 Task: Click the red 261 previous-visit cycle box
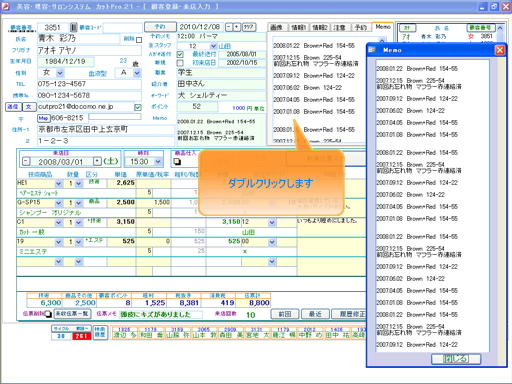(x=81, y=336)
